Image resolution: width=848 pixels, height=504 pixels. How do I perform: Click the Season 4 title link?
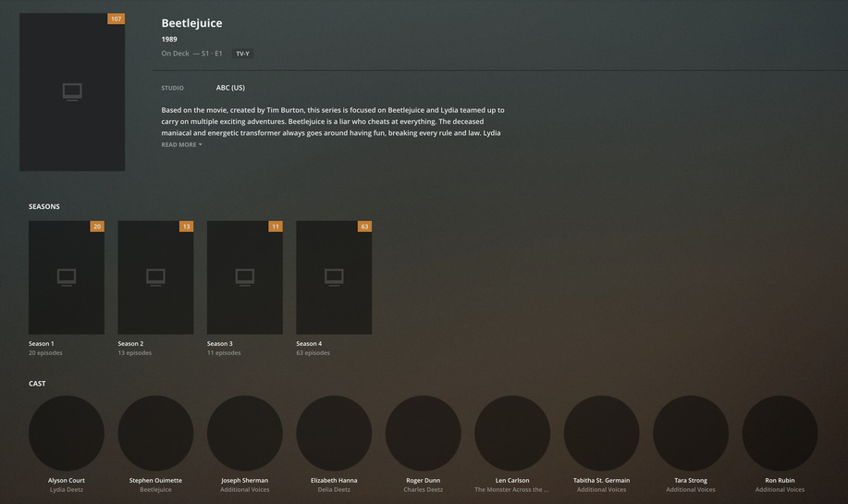click(x=309, y=343)
